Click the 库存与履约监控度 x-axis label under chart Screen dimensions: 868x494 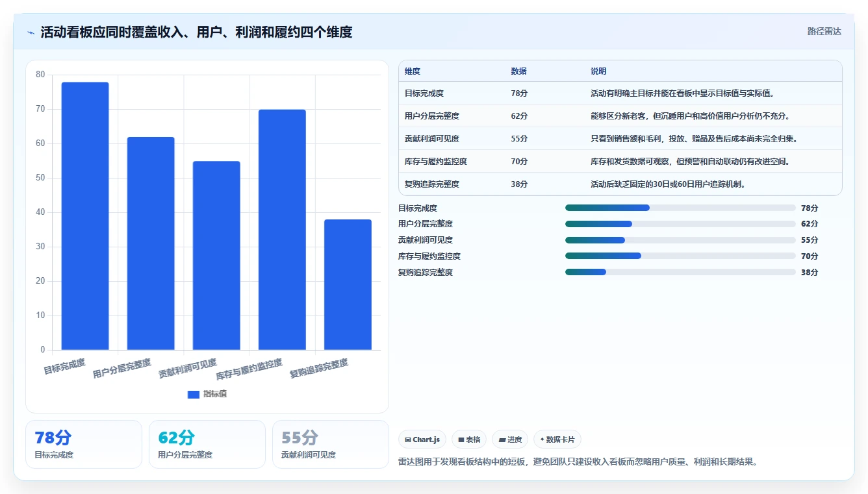249,369
